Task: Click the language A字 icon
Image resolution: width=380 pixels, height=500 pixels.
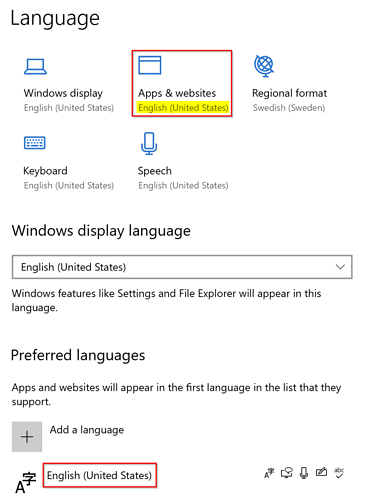Action: (25, 483)
